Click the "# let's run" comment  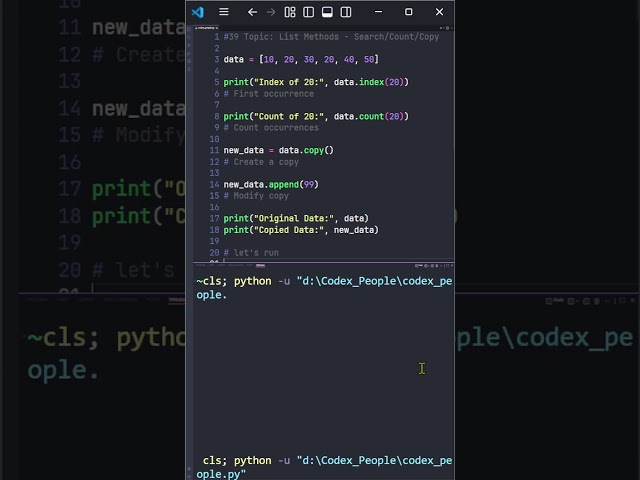point(251,253)
